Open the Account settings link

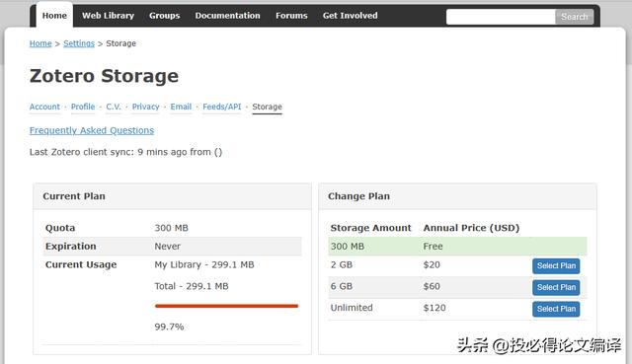point(44,107)
